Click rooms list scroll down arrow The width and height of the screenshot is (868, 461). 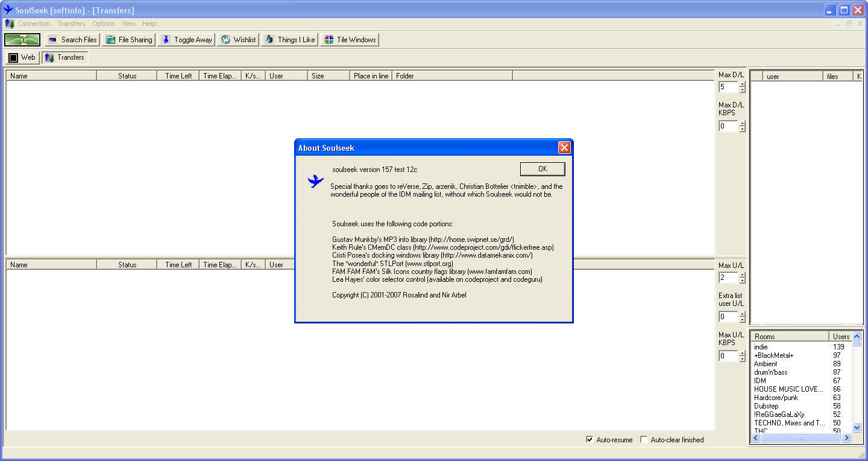857,428
